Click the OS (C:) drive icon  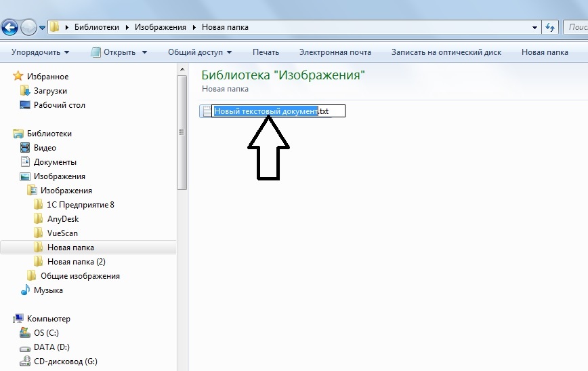[x=25, y=332]
